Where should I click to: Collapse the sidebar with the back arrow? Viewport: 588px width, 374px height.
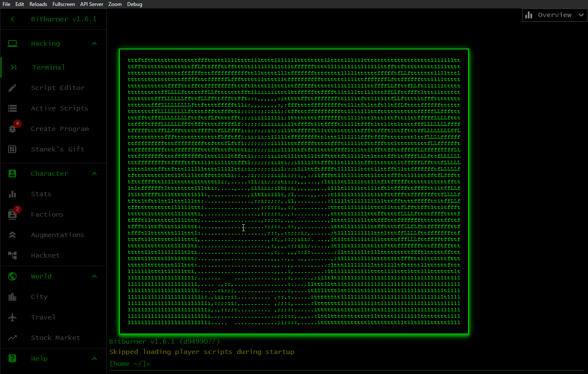pos(12,19)
